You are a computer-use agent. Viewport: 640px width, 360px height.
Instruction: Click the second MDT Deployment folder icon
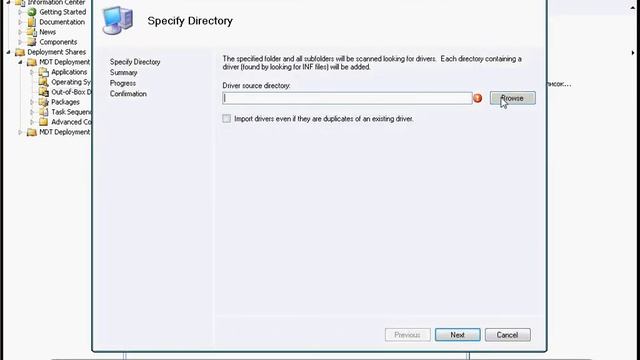click(x=32, y=132)
